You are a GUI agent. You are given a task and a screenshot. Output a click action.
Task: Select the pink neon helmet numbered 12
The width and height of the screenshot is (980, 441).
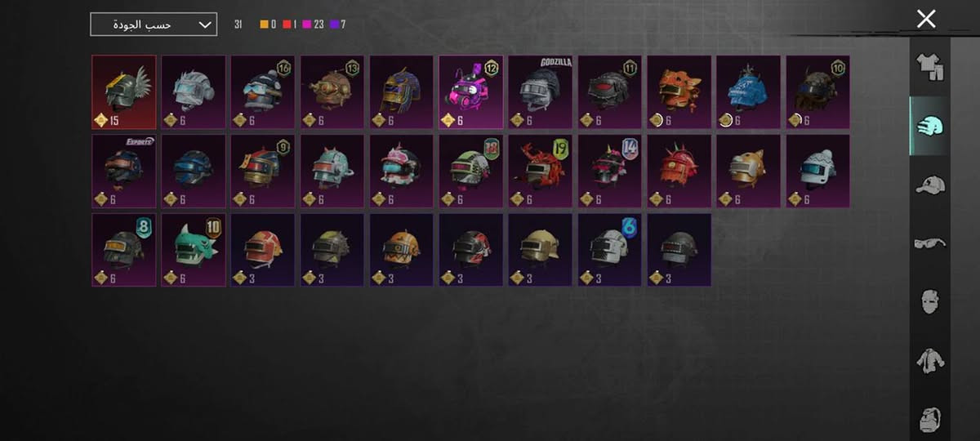click(x=470, y=92)
